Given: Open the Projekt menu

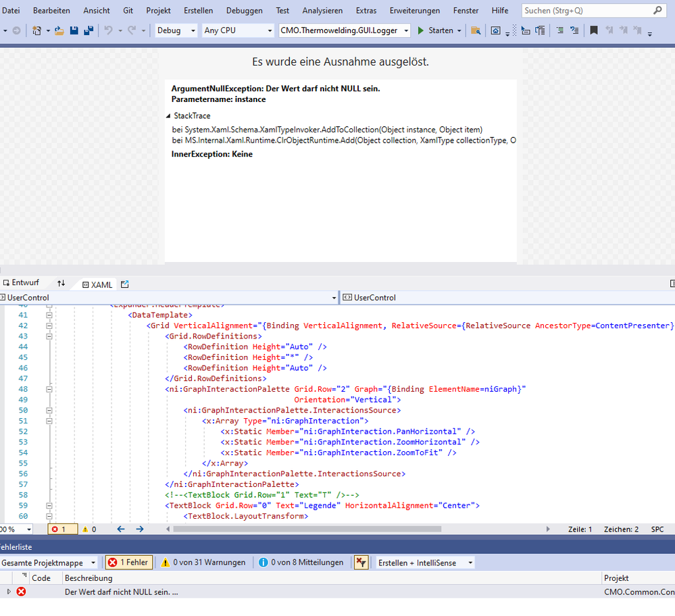Looking at the screenshot, I should 158,10.
